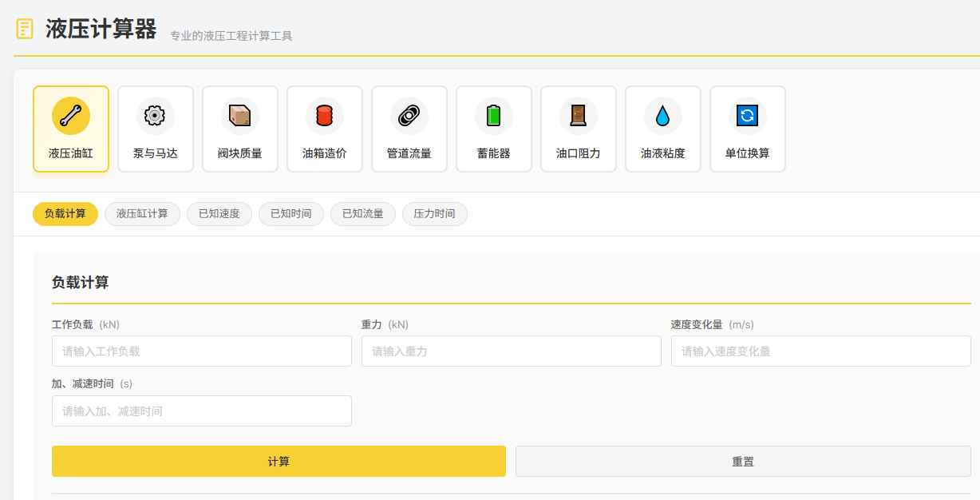Click the 液压计算器 page title

pos(101,29)
